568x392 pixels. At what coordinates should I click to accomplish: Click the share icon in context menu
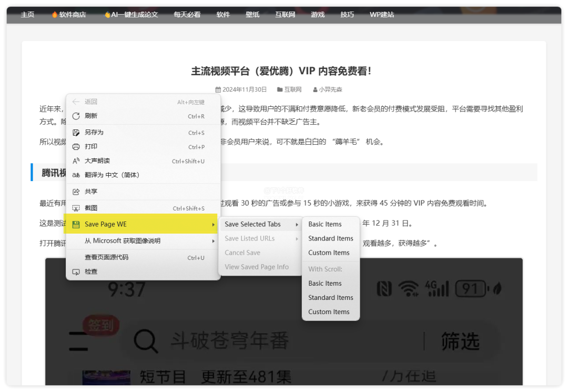pyautogui.click(x=76, y=192)
